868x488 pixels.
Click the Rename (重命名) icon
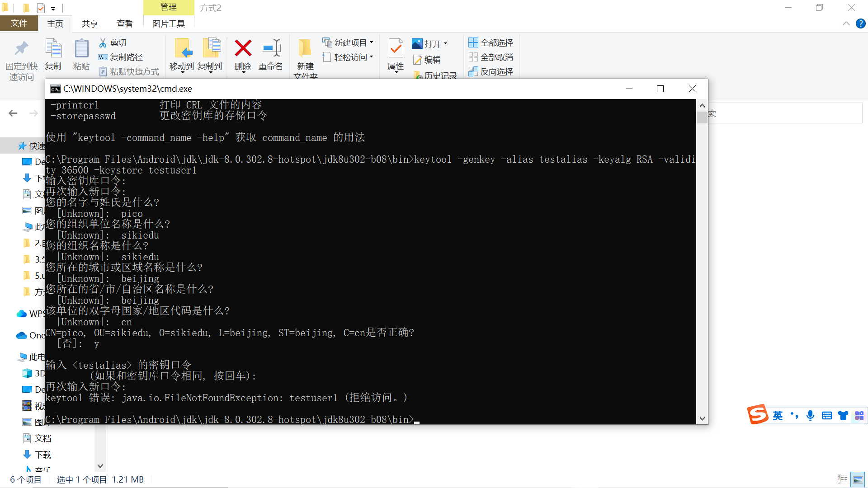point(271,48)
